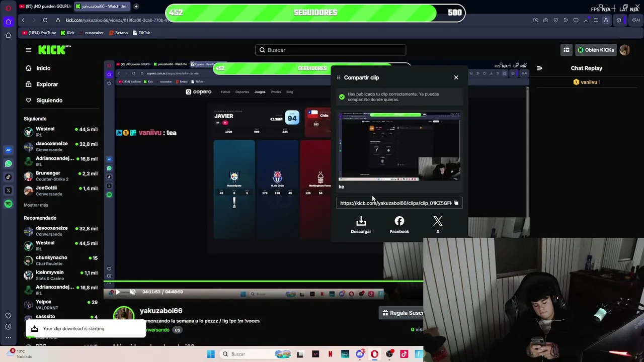Open Windows Start menu
Screen dimensions: 644x362
click(x=211, y=354)
